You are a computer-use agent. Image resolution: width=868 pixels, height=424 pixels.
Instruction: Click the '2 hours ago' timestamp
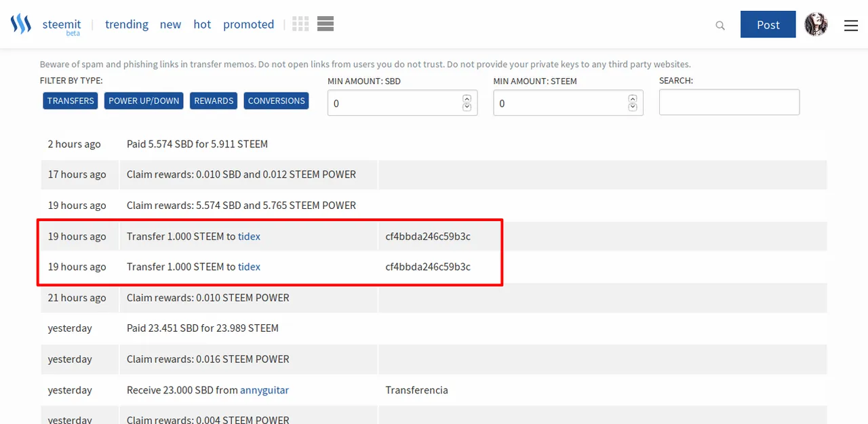(74, 144)
